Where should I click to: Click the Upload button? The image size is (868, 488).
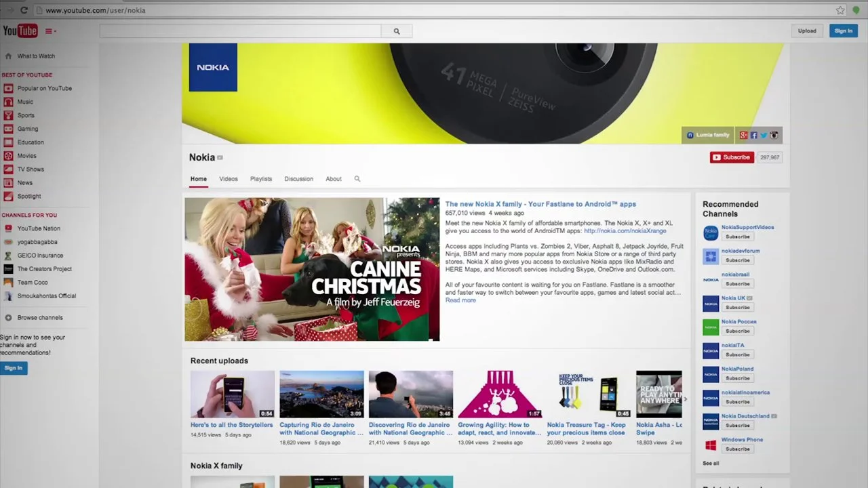[x=807, y=30]
